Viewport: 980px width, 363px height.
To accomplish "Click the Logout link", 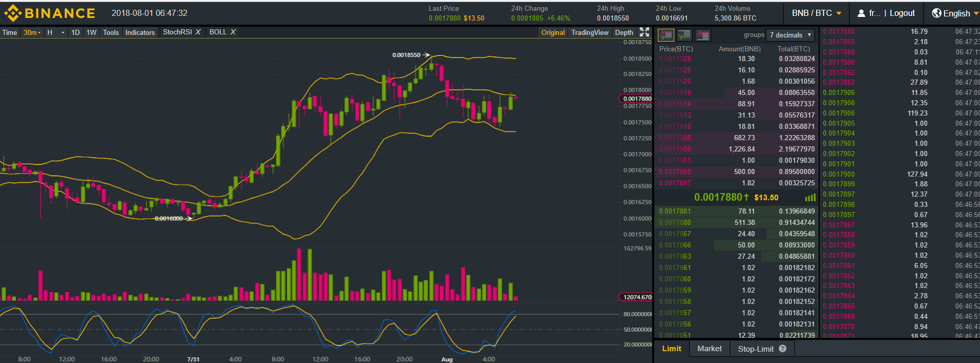I will point(902,13).
